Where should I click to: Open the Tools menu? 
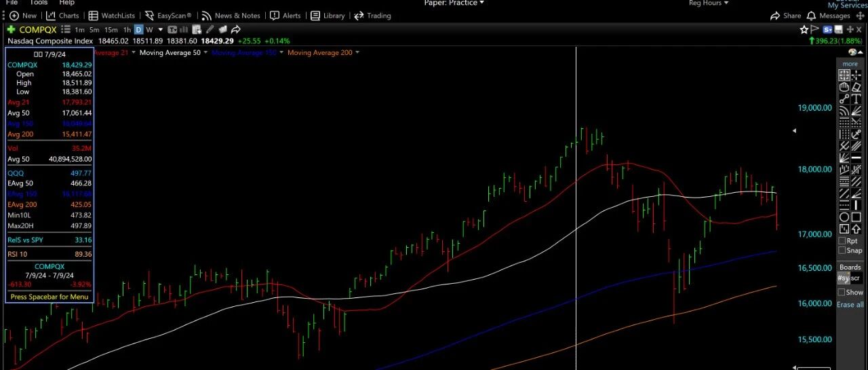(x=39, y=3)
